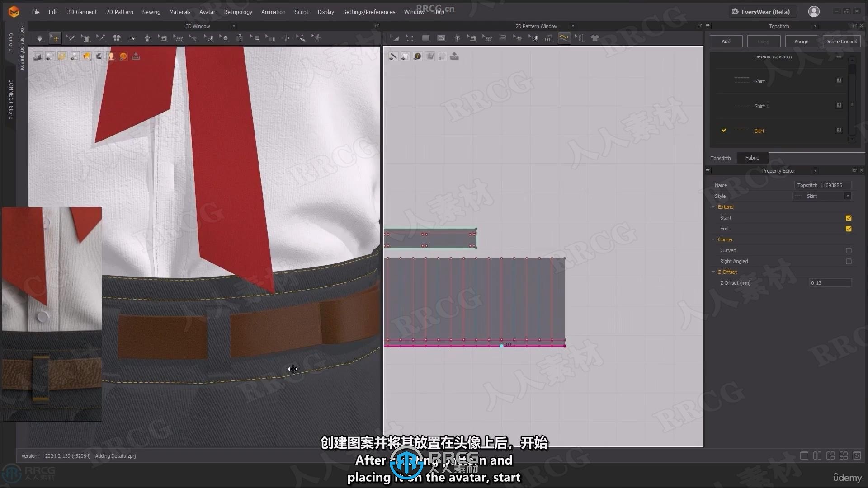The height and width of the screenshot is (488, 868).
Task: Collapse the Extend section
Action: pos(713,207)
